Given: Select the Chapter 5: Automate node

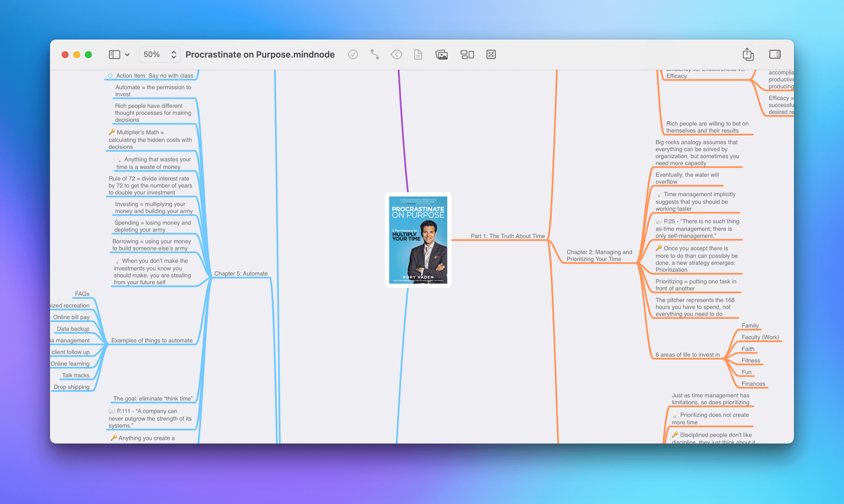Looking at the screenshot, I should tap(241, 274).
